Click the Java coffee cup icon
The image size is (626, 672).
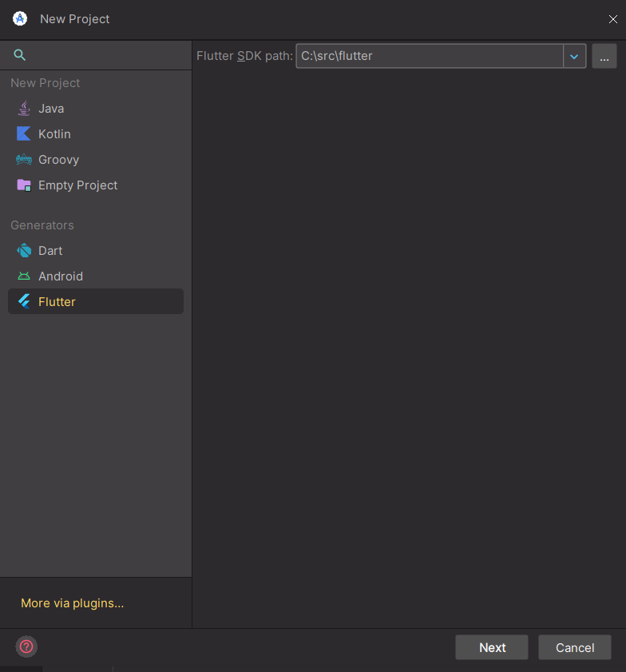coord(24,109)
